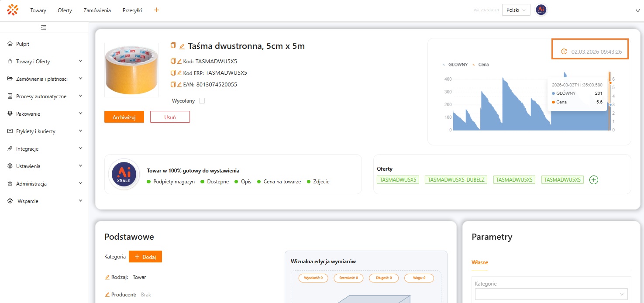
Task: Open the Kategorie dropdown in Parametry
Action: pos(551,294)
